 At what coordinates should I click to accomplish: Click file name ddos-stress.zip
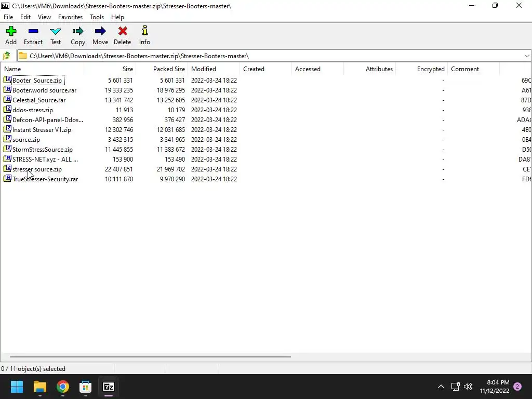33,110
